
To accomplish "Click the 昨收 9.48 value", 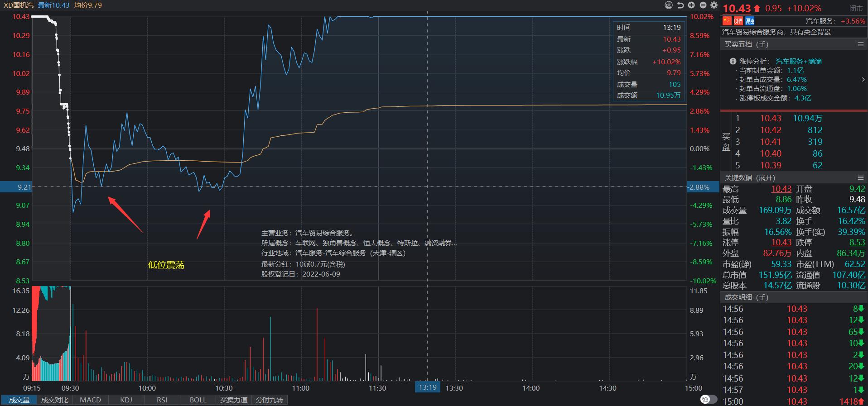I will coord(857,199).
